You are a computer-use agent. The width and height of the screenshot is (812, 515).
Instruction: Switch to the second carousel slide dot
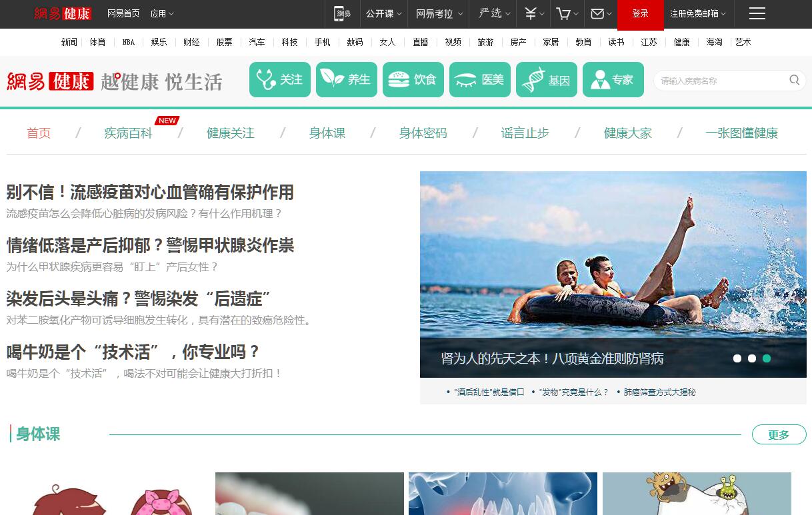pos(752,358)
